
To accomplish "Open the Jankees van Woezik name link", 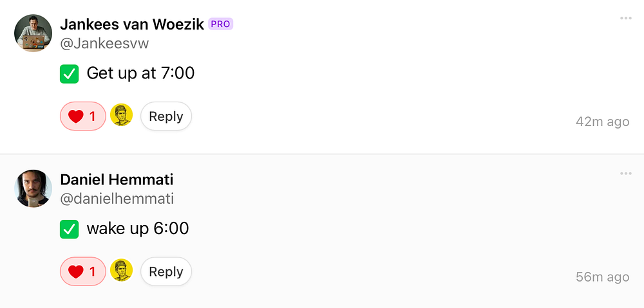I will [131, 24].
